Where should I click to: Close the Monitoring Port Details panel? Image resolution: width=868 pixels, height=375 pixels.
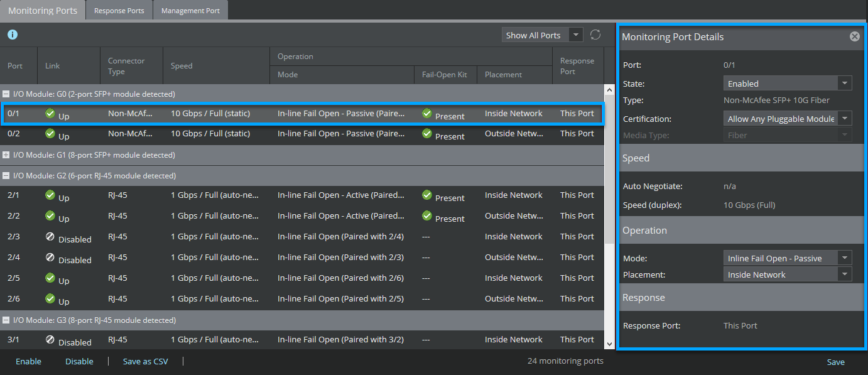[x=855, y=36]
